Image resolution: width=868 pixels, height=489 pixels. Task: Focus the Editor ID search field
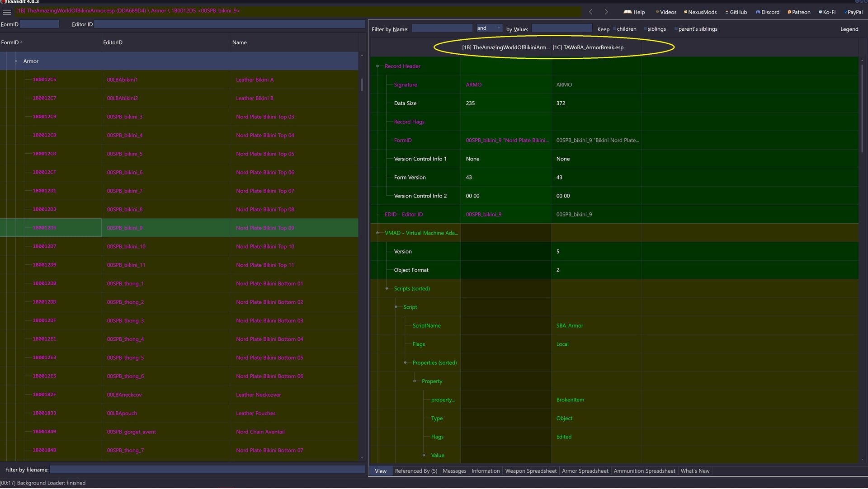pos(230,24)
